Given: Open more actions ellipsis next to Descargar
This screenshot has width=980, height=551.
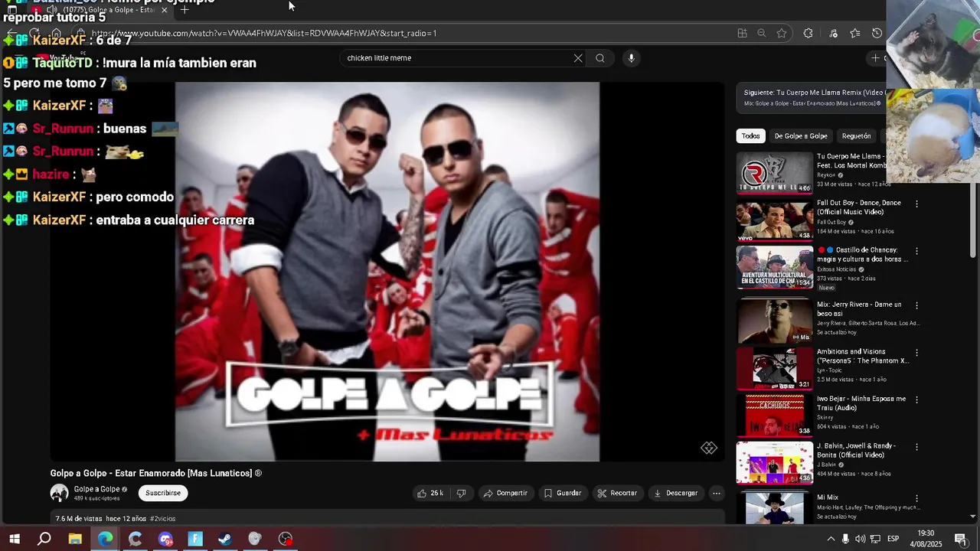Looking at the screenshot, I should [x=716, y=494].
